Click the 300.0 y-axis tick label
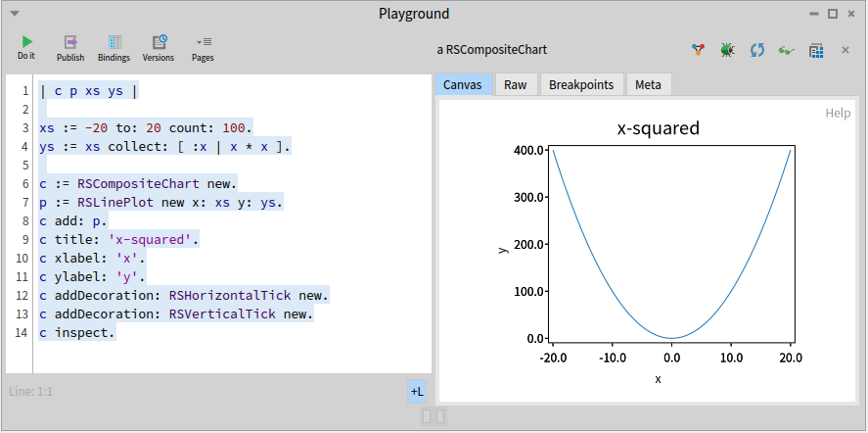The height and width of the screenshot is (433, 868). pos(528,197)
